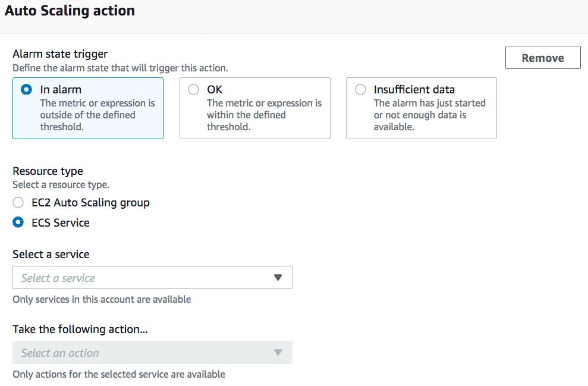Click the Resource type section label

click(48, 171)
